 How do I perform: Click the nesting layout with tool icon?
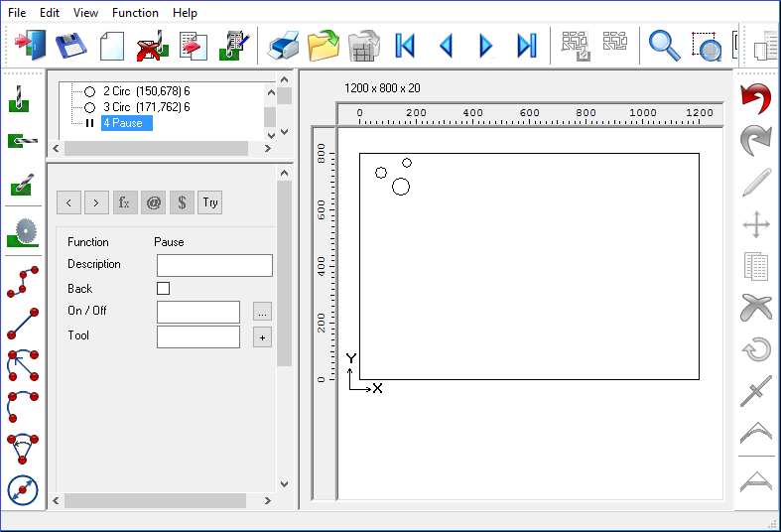(x=576, y=46)
